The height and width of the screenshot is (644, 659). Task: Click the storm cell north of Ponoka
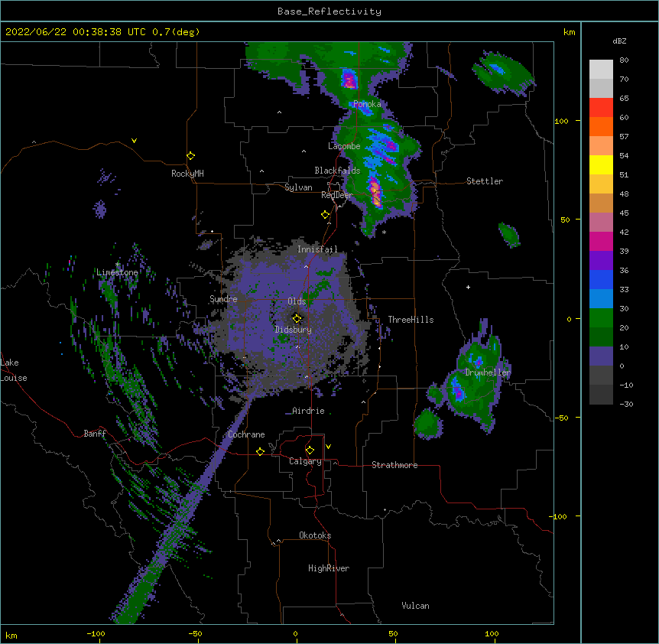click(349, 79)
